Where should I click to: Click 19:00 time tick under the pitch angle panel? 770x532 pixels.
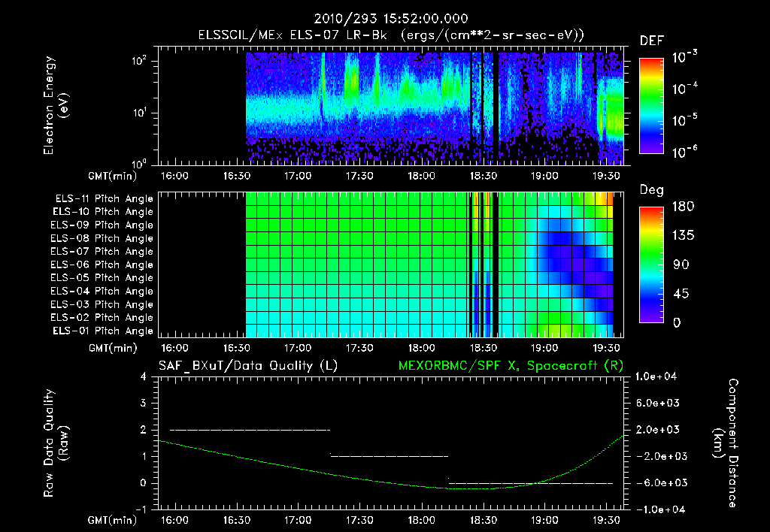tap(544, 348)
